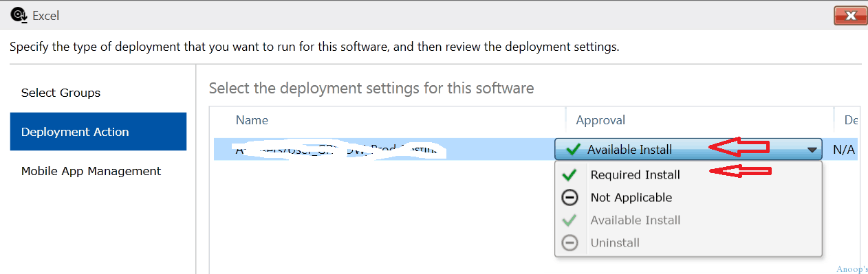The width and height of the screenshot is (868, 274).
Task: Choose Not Applicable from the list
Action: point(631,198)
